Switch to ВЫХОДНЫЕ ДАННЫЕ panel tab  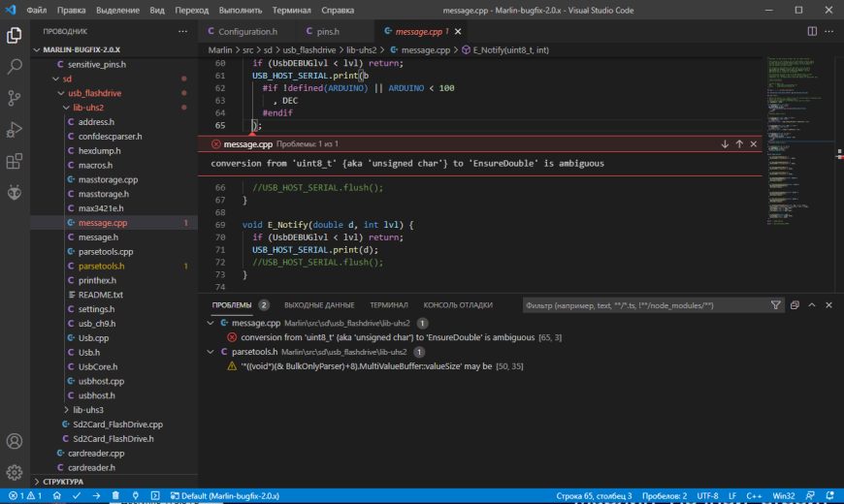click(x=319, y=305)
